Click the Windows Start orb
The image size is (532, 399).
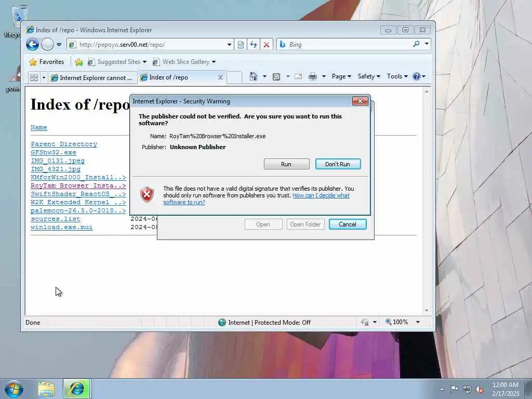14,389
